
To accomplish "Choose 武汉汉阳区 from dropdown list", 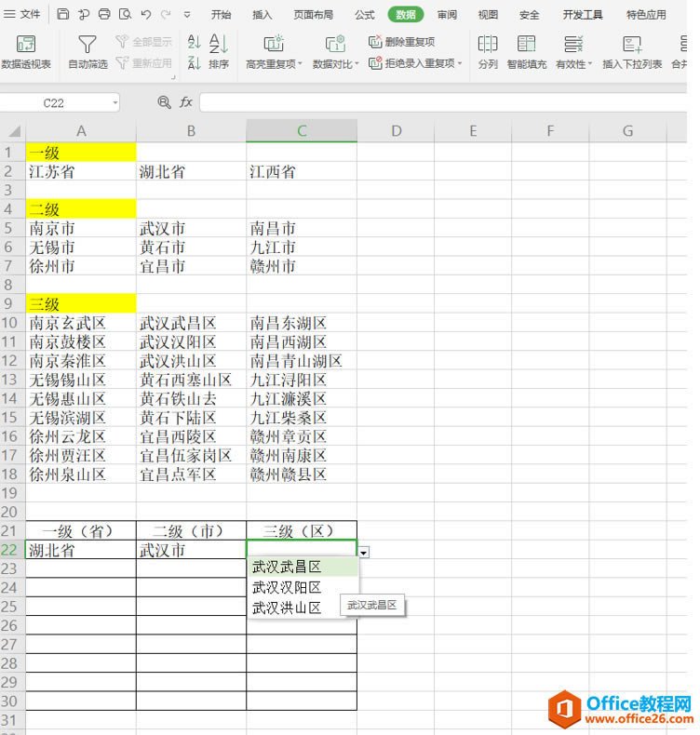I will pos(303,587).
